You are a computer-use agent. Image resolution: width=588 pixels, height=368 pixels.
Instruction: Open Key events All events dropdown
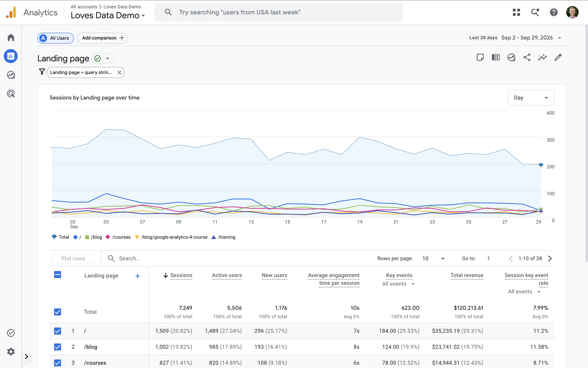pyautogui.click(x=398, y=284)
